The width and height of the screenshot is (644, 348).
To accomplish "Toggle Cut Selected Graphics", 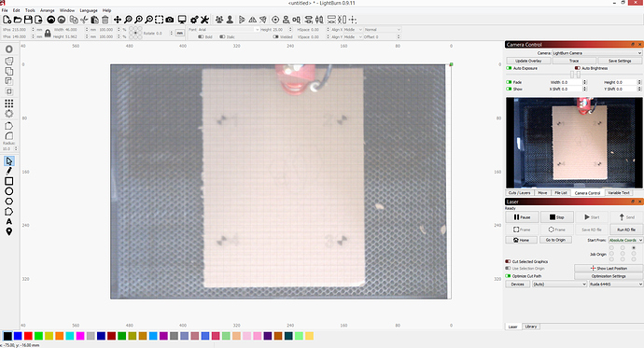I will tap(508, 261).
